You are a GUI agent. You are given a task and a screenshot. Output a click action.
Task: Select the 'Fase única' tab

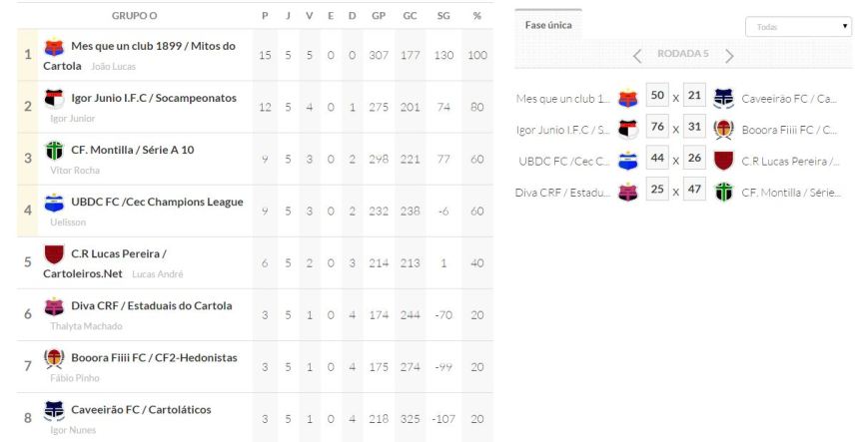[x=548, y=25]
